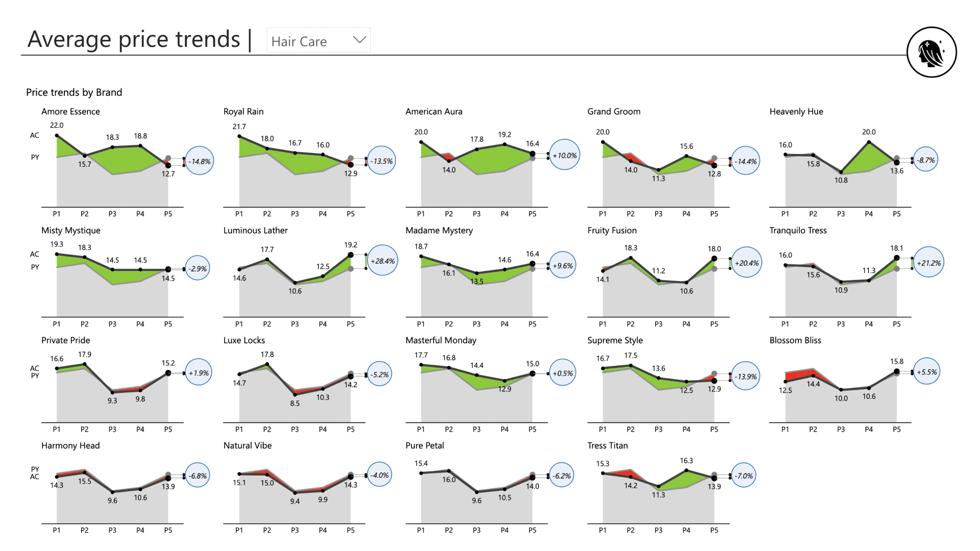The width and height of the screenshot is (980, 551).
Task: Select the -13.9% badge on Supreme Style
Action: click(x=745, y=377)
